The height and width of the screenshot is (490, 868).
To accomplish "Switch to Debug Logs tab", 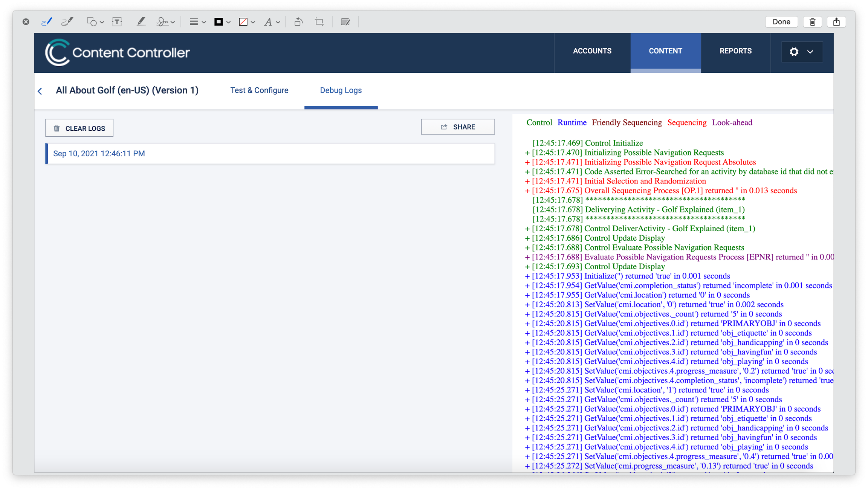I will [x=341, y=90].
